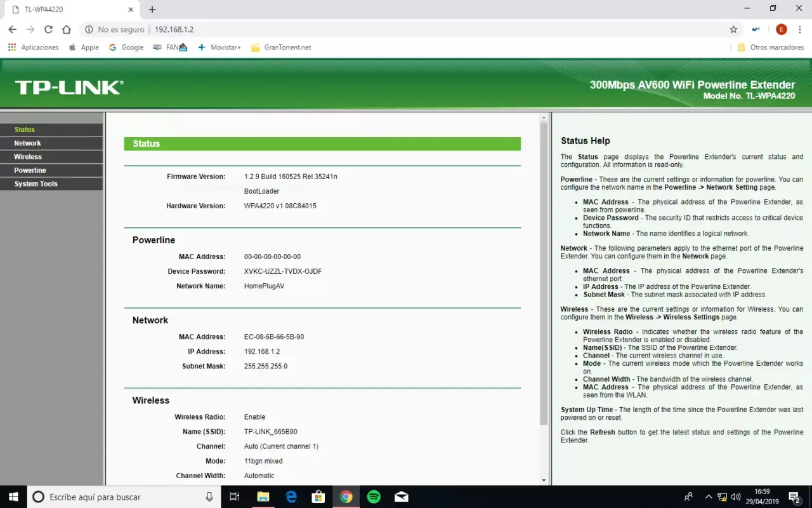The height and width of the screenshot is (508, 812).
Task: Open the Movistar extension icon
Action: tap(756, 29)
